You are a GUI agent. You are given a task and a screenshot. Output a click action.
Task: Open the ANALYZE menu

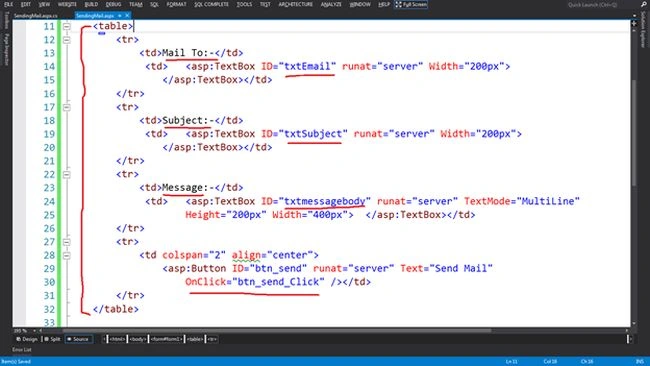pos(331,4)
